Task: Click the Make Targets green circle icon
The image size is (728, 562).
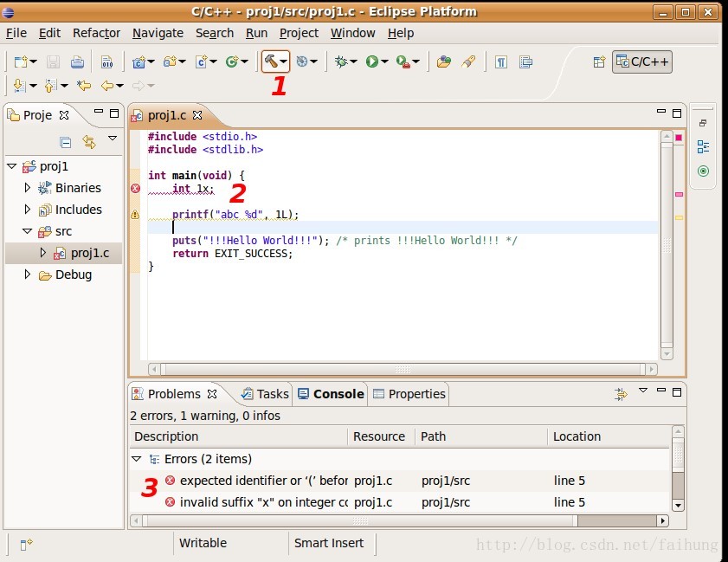Action: click(x=703, y=171)
